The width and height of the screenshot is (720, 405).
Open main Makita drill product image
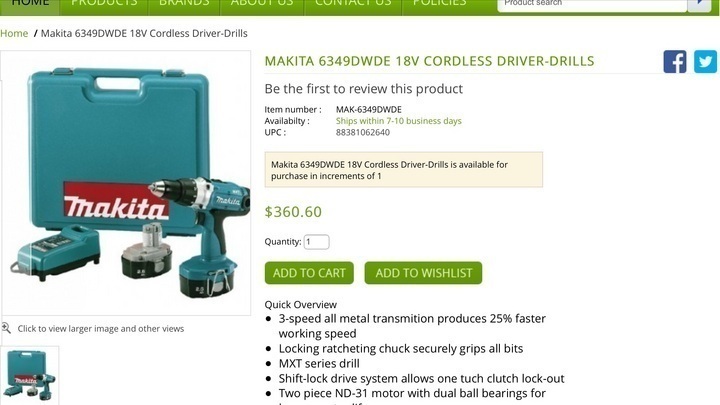(126, 183)
